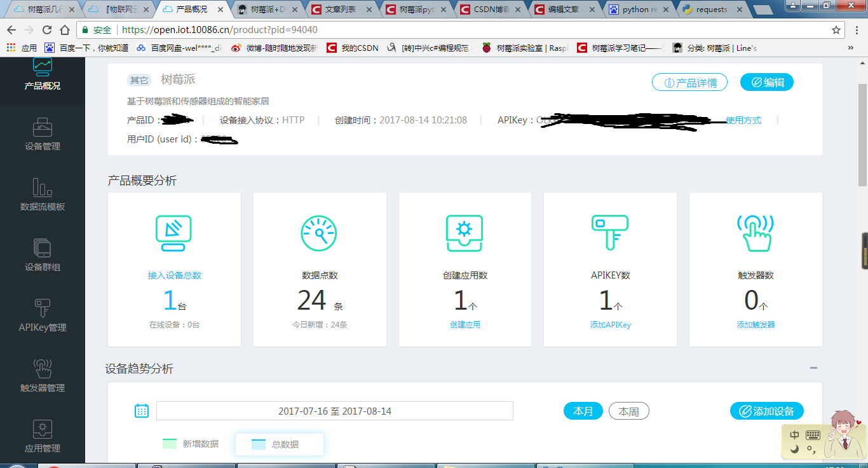Click the 创建应用 link

pyautogui.click(x=465, y=324)
